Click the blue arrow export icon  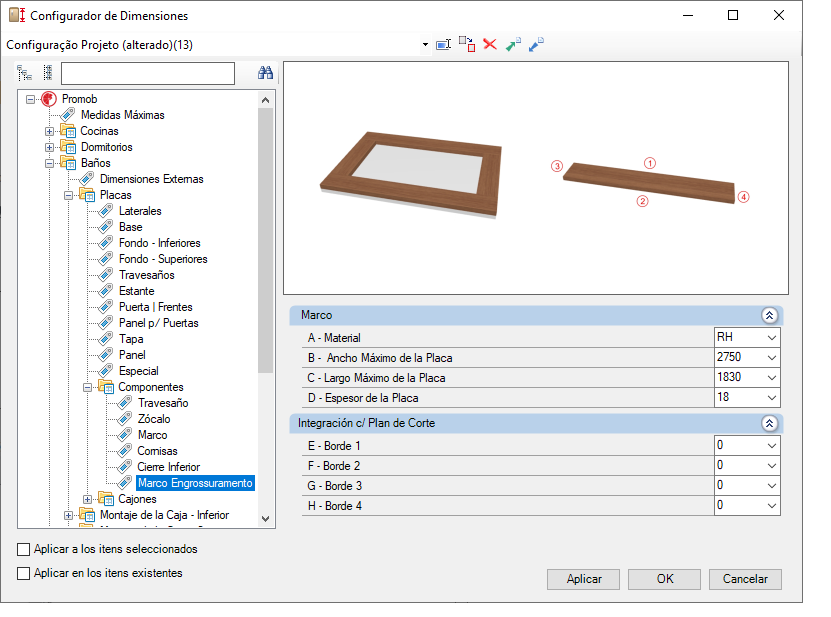pyautogui.click(x=536, y=44)
